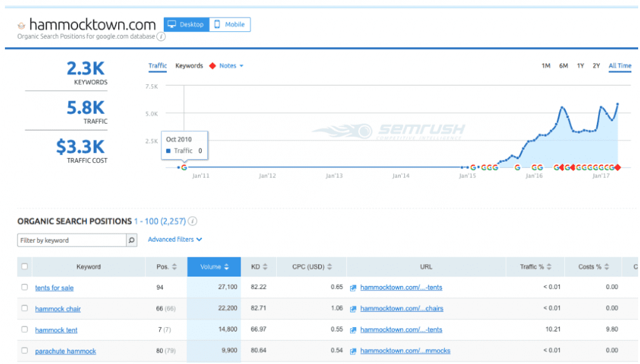Click the search magnifier in the filter box

point(129,240)
